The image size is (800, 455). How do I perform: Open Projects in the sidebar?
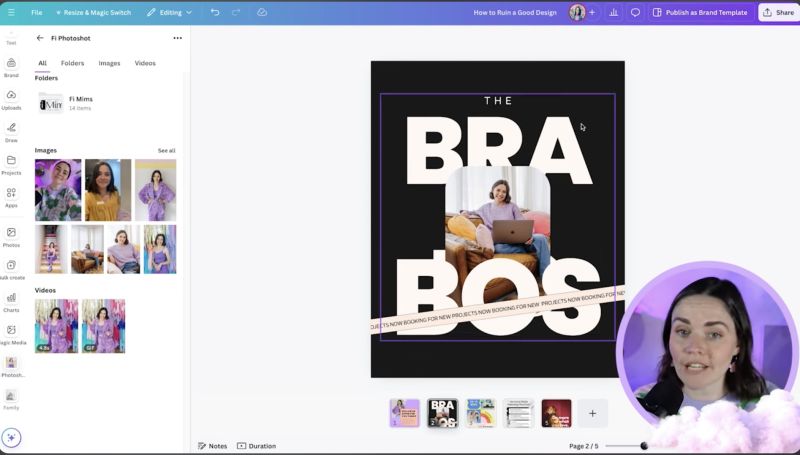click(11, 165)
